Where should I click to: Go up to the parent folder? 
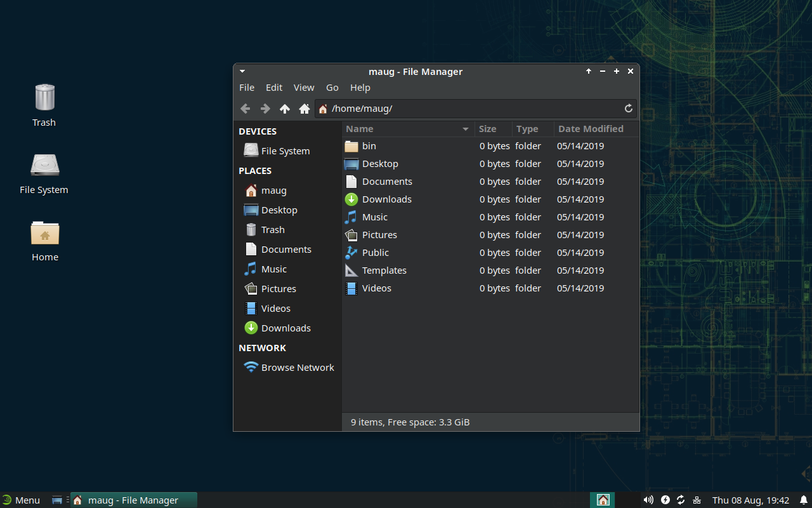[285, 109]
